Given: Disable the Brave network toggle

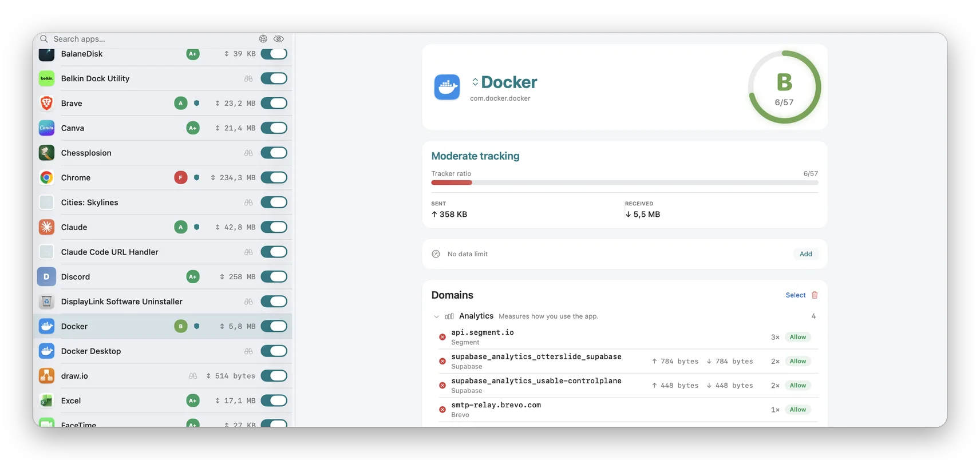Looking at the screenshot, I should tap(274, 103).
